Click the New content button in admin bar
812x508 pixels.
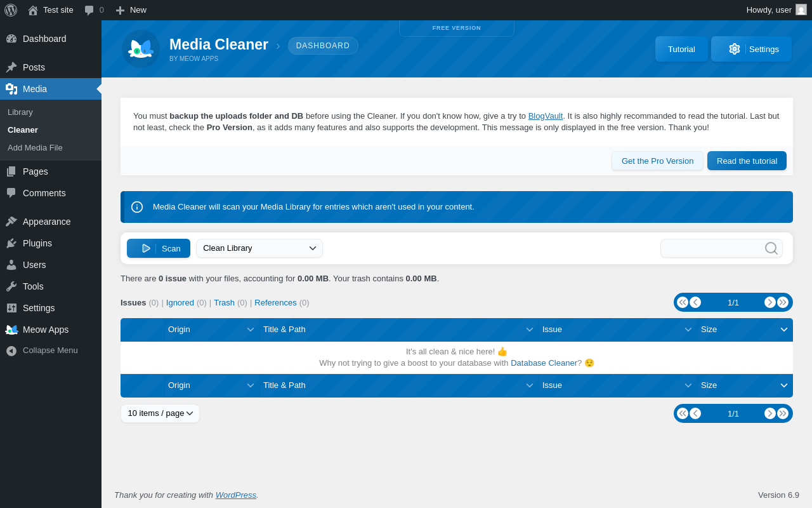tap(131, 10)
